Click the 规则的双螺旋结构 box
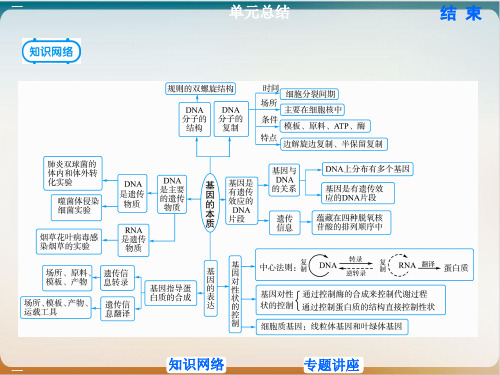500x375 pixels. pos(200,89)
